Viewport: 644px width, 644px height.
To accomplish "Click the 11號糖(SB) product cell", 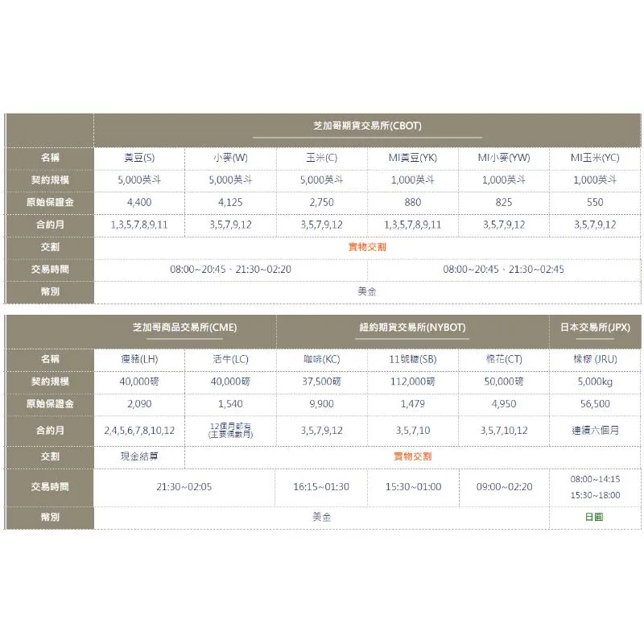I will tap(412, 359).
